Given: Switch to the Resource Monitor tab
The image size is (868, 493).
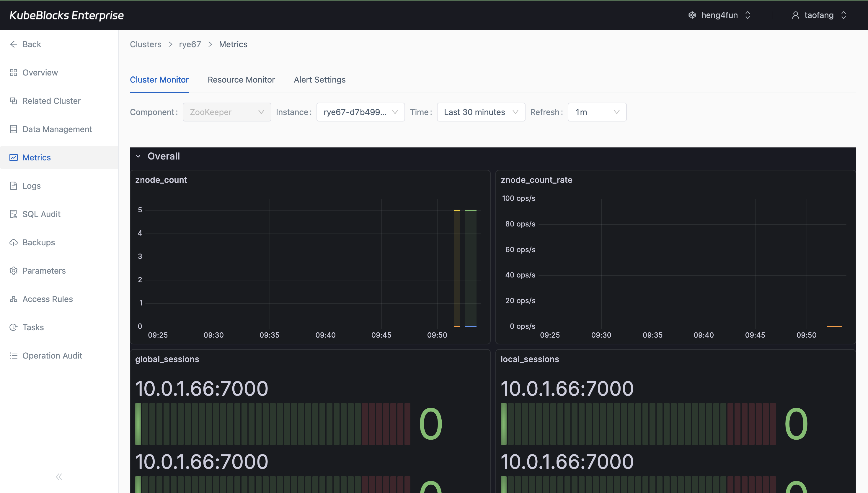Looking at the screenshot, I should click(x=241, y=80).
